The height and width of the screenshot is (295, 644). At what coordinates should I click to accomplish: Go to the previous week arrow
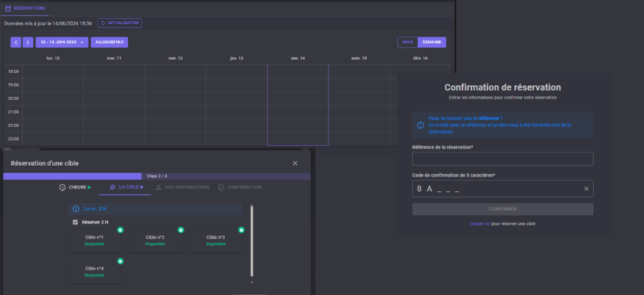click(x=16, y=43)
